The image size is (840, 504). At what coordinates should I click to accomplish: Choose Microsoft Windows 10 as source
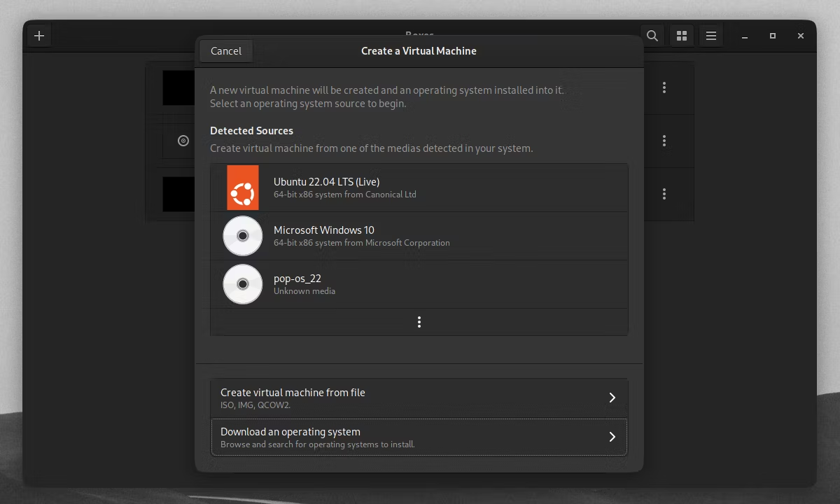coord(419,236)
